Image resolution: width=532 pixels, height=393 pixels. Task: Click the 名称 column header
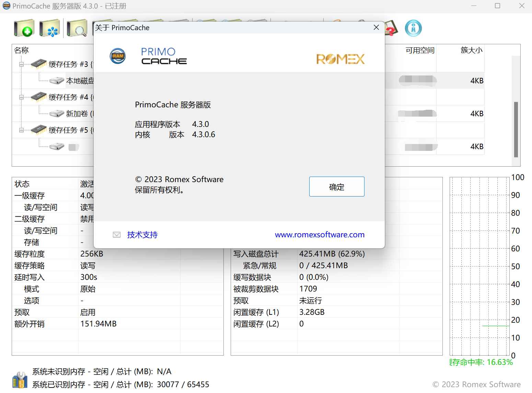[21, 50]
